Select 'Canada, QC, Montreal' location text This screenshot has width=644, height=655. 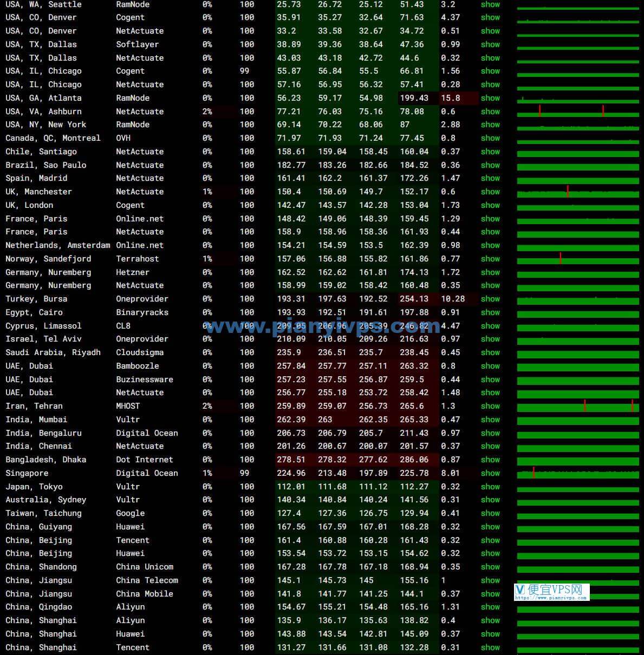[x=53, y=138]
